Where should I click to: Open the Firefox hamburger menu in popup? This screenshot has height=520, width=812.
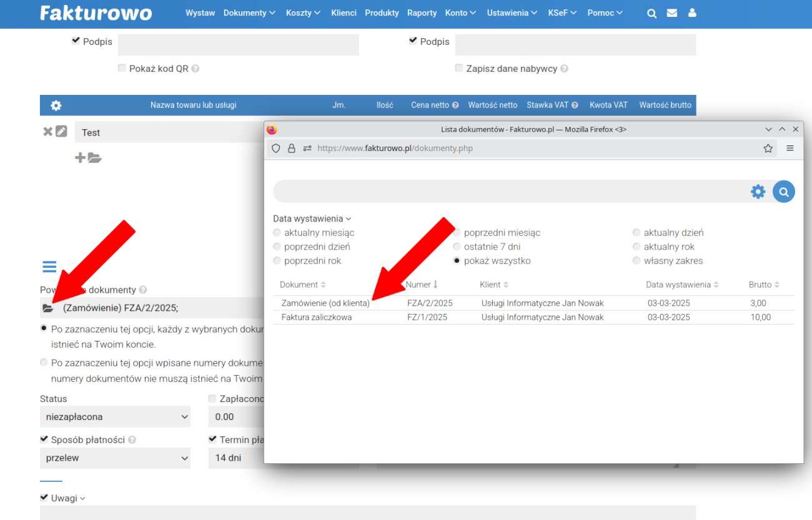tap(790, 149)
